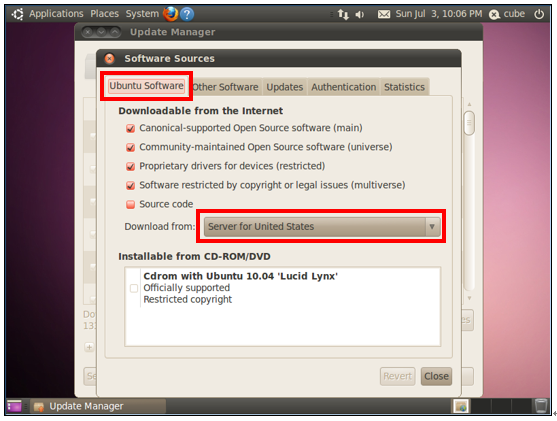
Task: Open the Trash icon in bottom panel
Action: (x=541, y=406)
